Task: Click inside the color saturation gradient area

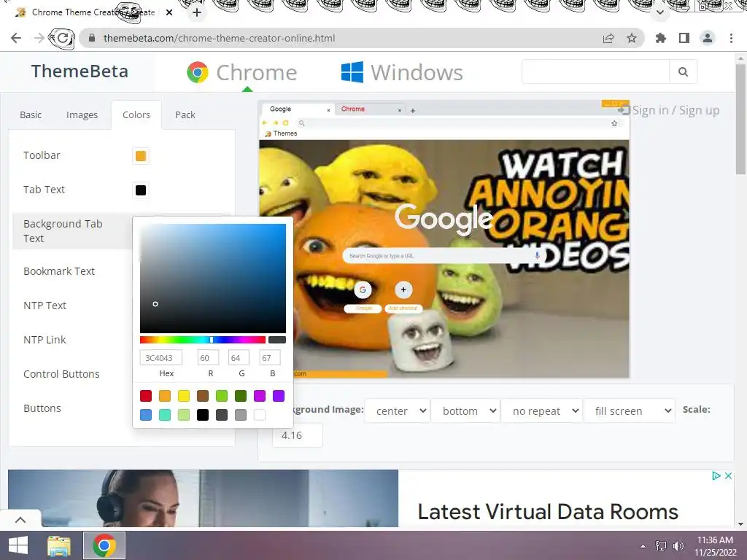Action: coord(213,279)
